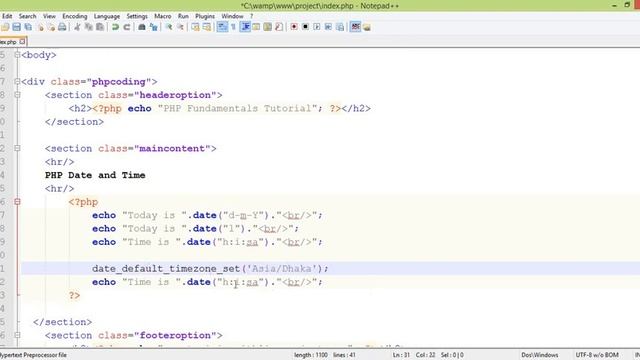Save the currently recorded macro

340,27
